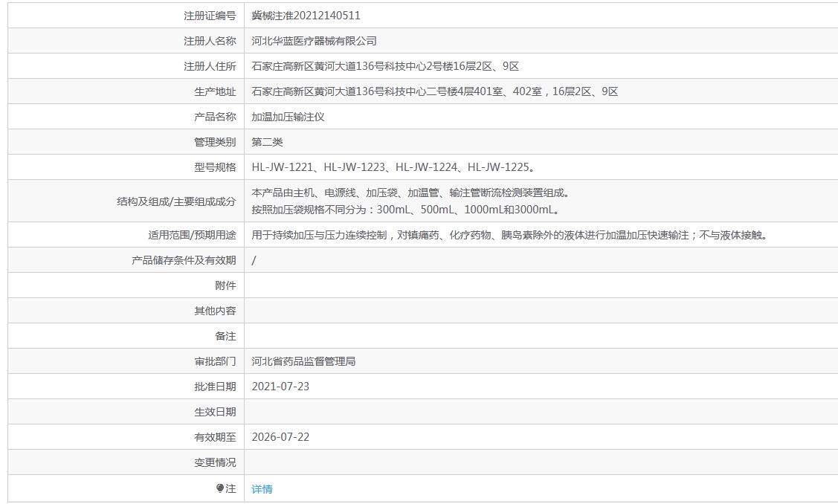Click the 其他内容 label
This screenshot has width=838, height=504.
[x=215, y=311]
